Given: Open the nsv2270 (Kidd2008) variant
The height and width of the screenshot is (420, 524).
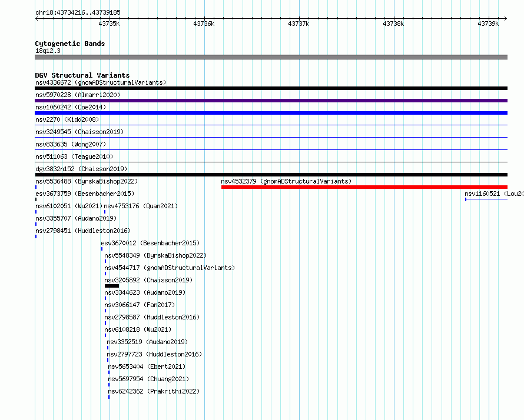Looking at the screenshot, I should pos(67,119).
